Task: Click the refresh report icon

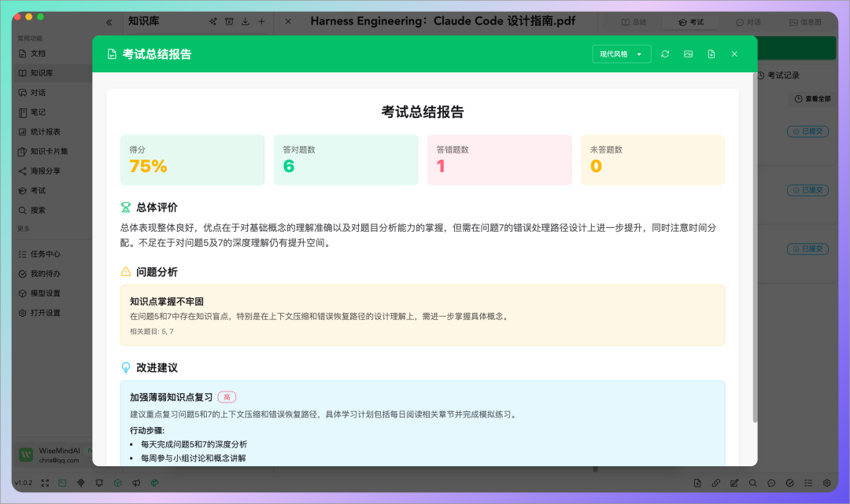Action: (665, 54)
